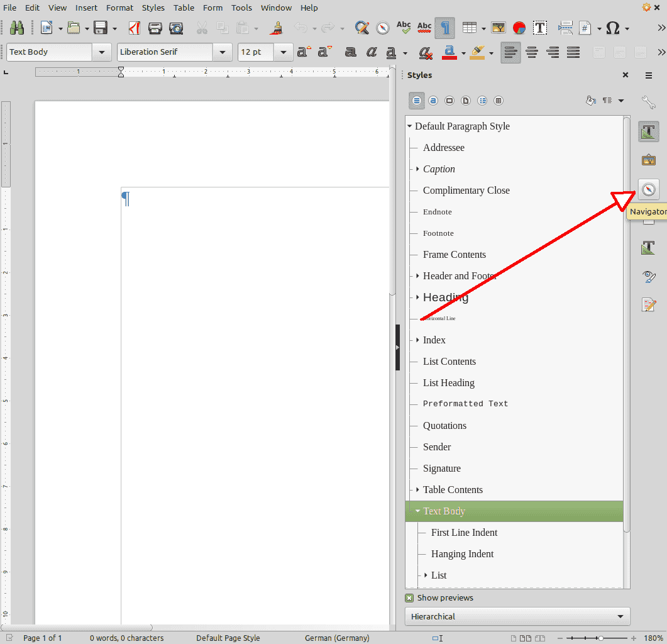Expand the Header and Footer style node

point(417,276)
